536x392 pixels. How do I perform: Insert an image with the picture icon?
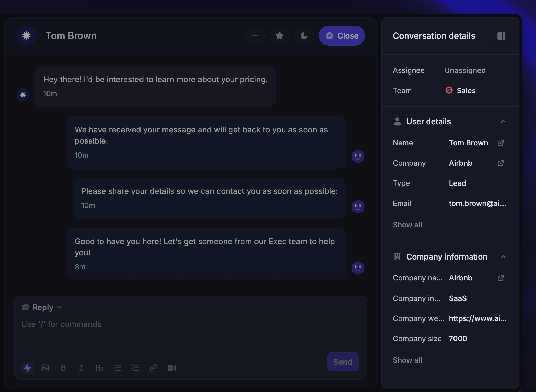(x=45, y=368)
